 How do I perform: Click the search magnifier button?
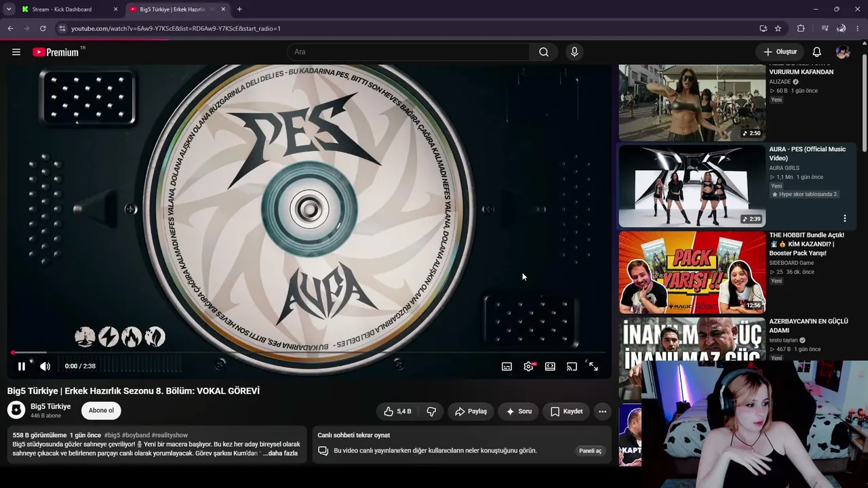544,52
